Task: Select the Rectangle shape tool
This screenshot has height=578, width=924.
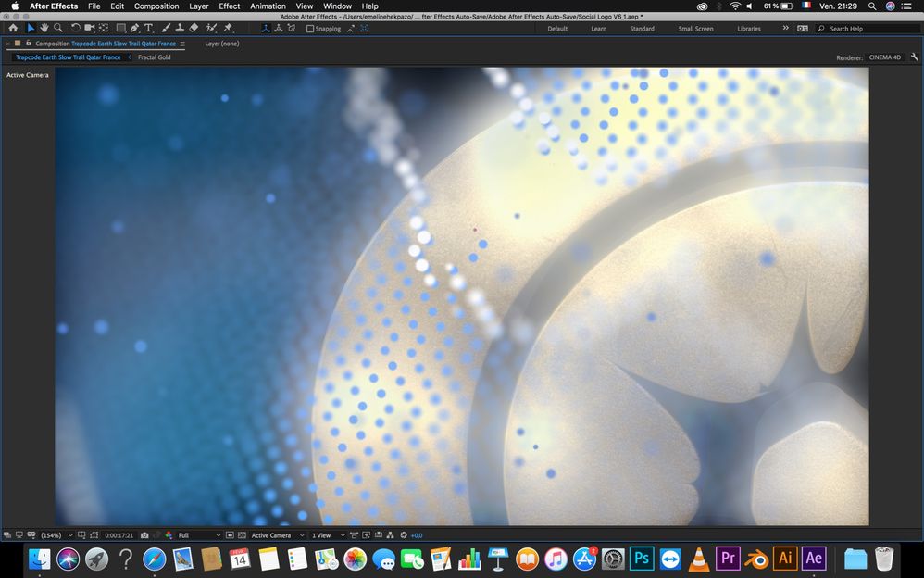Action: [x=120, y=28]
